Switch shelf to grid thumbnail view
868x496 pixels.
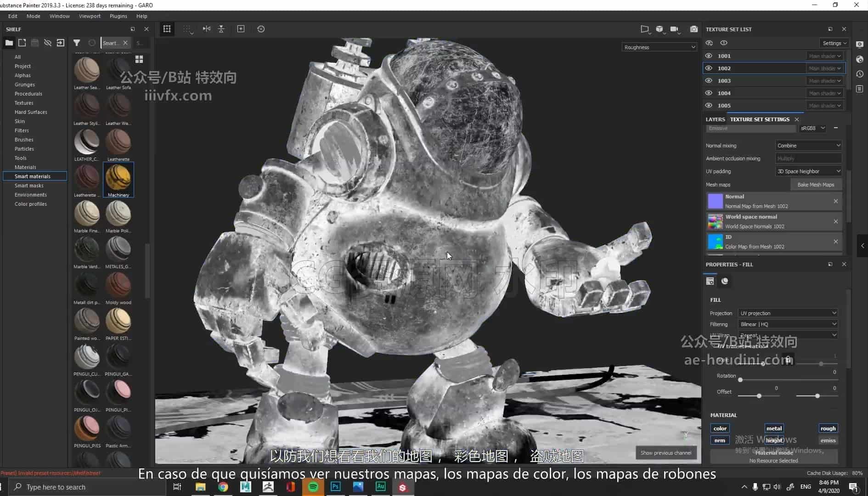(139, 59)
